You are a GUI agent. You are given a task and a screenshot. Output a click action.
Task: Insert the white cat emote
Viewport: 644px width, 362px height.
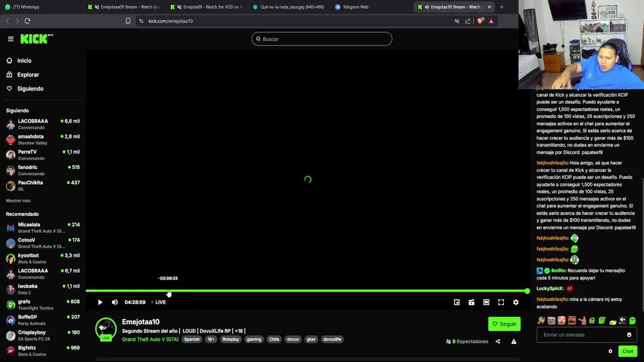pos(551,320)
